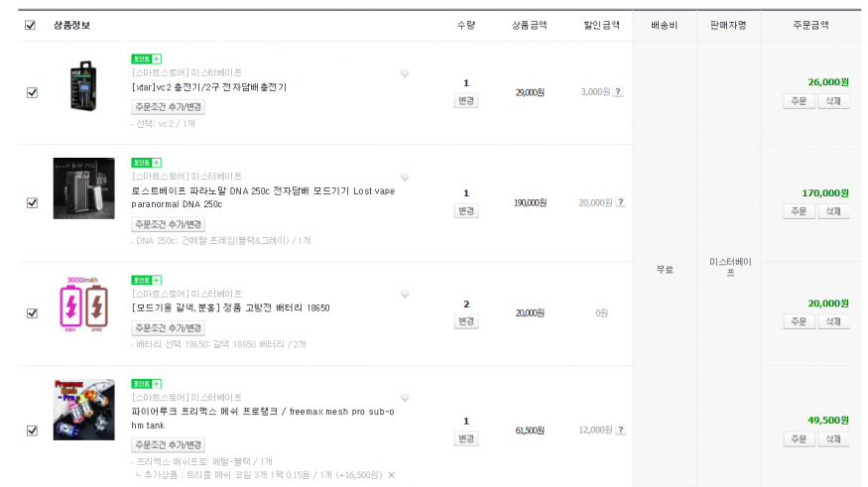Toggle the select-all checkbox in header
The image size is (868, 487).
click(x=30, y=25)
